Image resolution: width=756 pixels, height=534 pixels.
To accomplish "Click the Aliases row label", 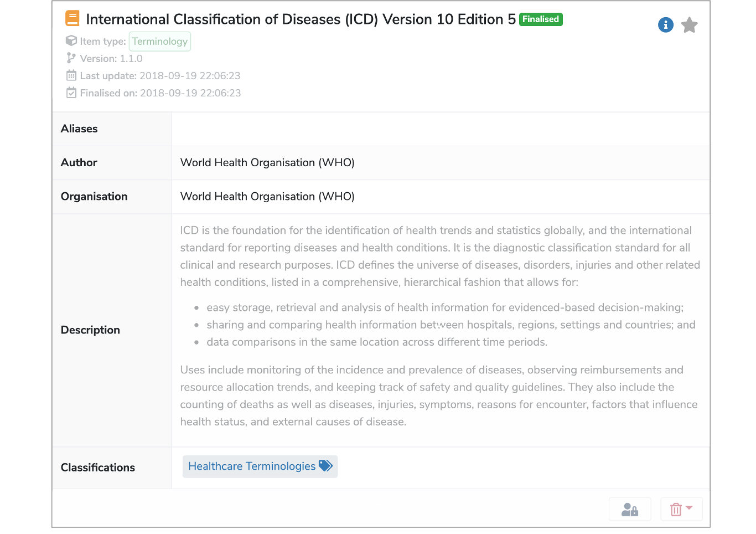I will [79, 129].
